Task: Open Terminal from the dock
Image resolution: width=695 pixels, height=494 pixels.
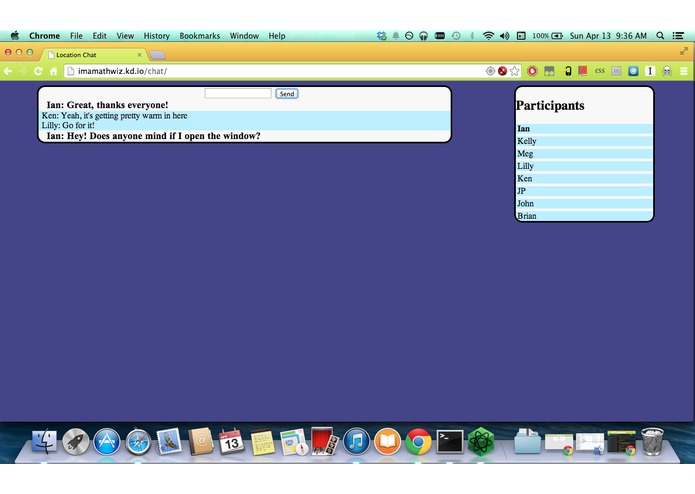Action: tap(450, 442)
